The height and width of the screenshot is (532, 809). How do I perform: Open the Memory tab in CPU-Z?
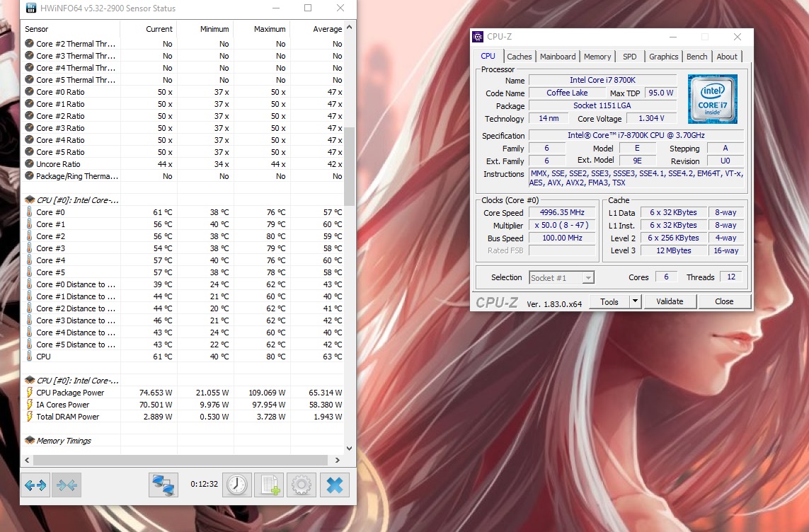click(597, 57)
